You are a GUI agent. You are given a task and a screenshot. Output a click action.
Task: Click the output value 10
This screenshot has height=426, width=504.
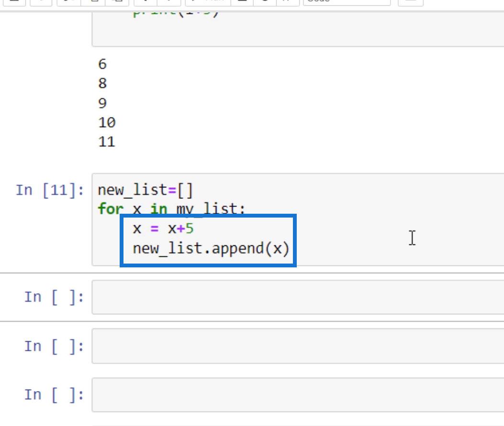[x=107, y=123]
